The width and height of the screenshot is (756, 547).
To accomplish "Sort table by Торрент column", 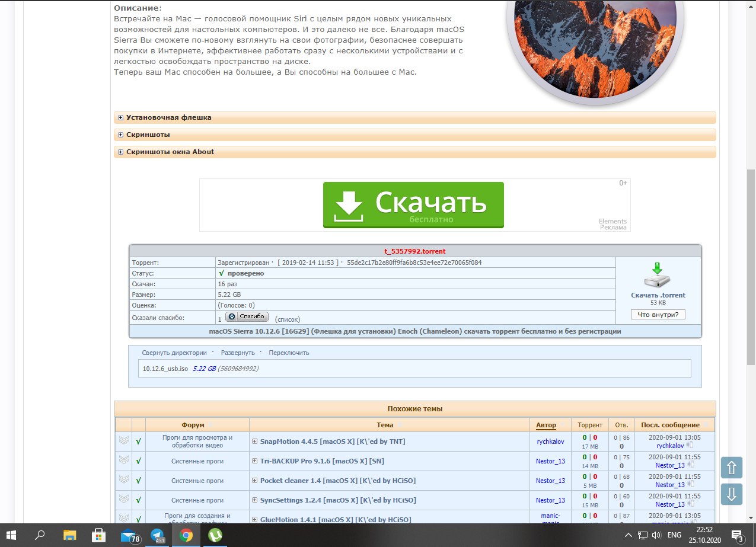I will [589, 425].
